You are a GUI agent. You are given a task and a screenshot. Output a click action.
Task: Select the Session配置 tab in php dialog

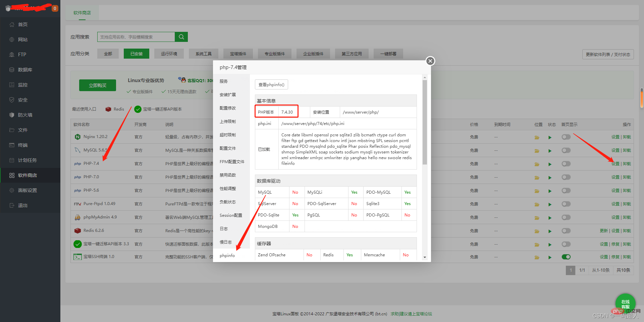[x=231, y=215]
